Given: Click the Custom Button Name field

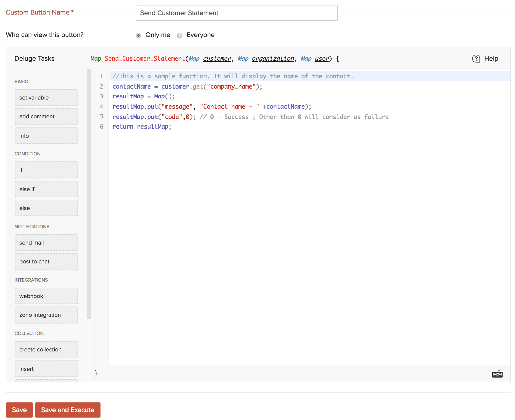Looking at the screenshot, I should point(237,13).
